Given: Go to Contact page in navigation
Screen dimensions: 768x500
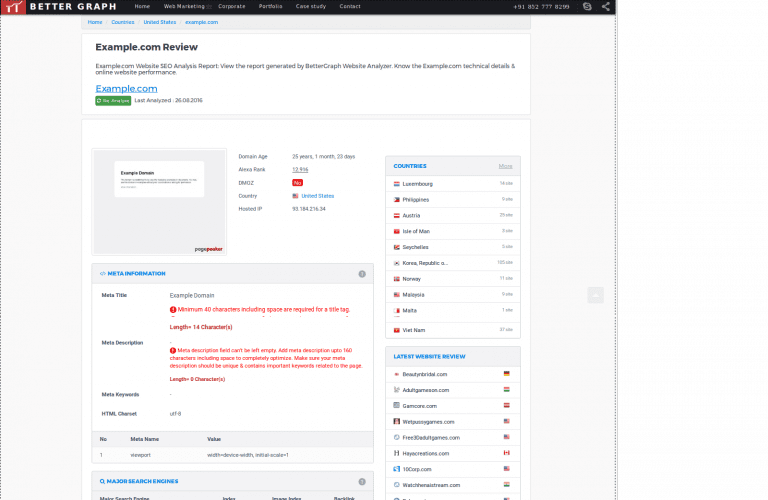Looking at the screenshot, I should 350,6.
